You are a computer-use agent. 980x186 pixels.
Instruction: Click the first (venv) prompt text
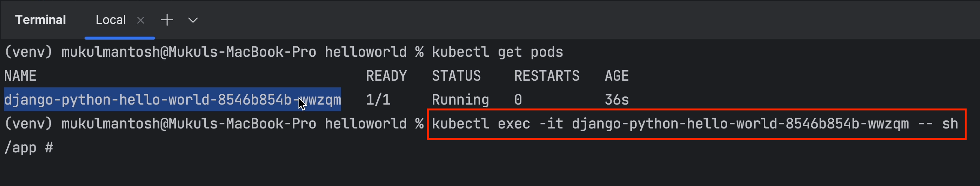coord(28,52)
